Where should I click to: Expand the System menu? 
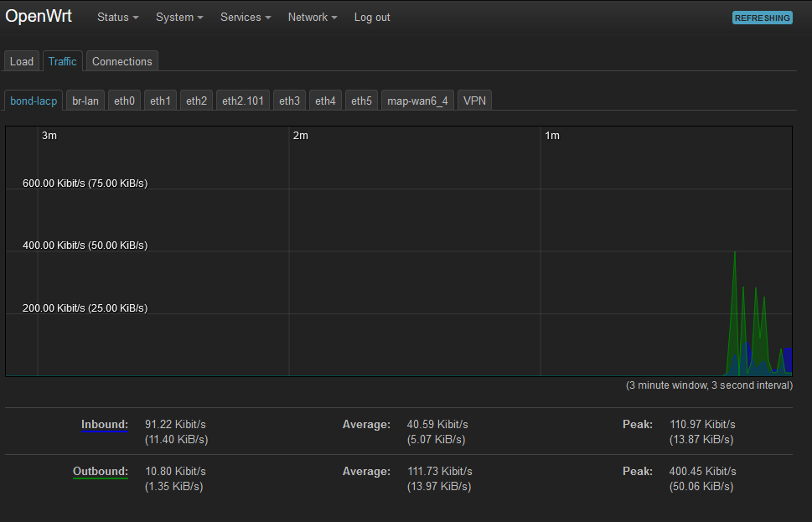[179, 17]
